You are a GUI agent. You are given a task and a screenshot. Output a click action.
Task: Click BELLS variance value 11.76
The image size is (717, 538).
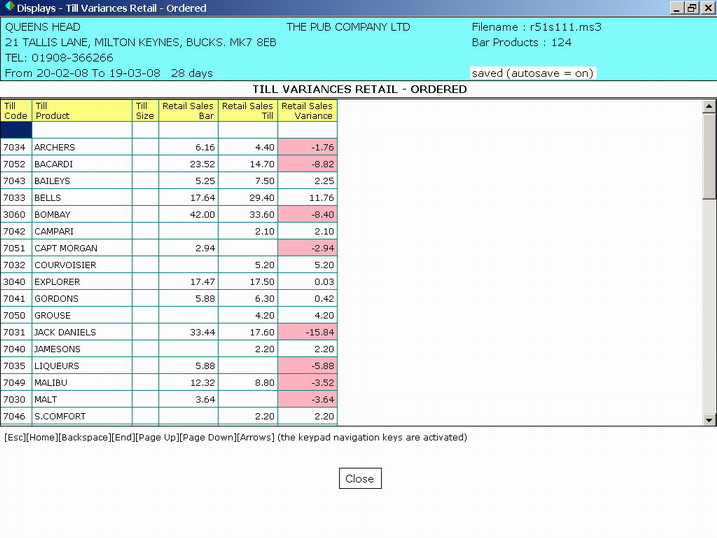tap(307, 198)
